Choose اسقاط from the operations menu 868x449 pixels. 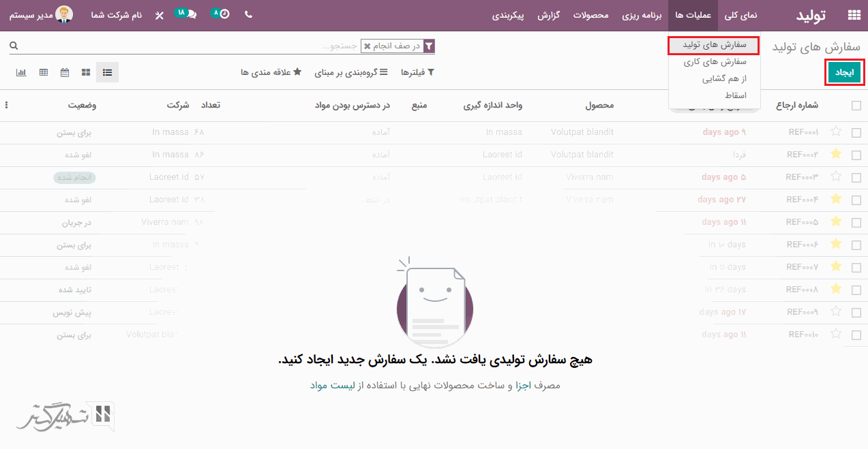pos(736,95)
